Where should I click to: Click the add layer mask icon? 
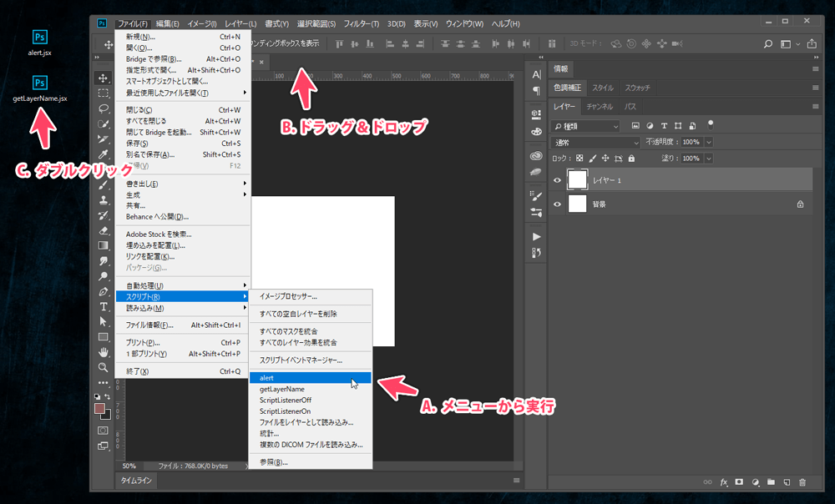point(739,482)
